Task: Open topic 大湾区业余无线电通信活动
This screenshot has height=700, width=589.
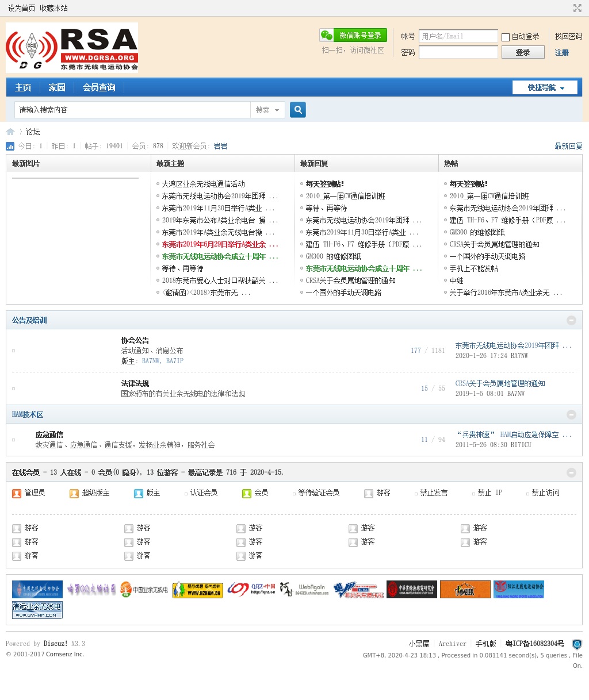Action: [203, 184]
